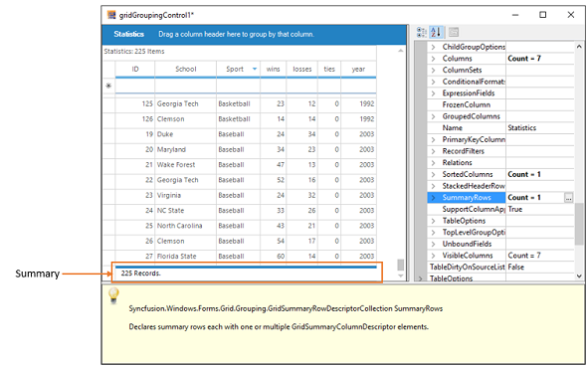This screenshot has width=588, height=367.
Task: Click the grid vertical scrollbar up arrow
Action: click(401, 51)
